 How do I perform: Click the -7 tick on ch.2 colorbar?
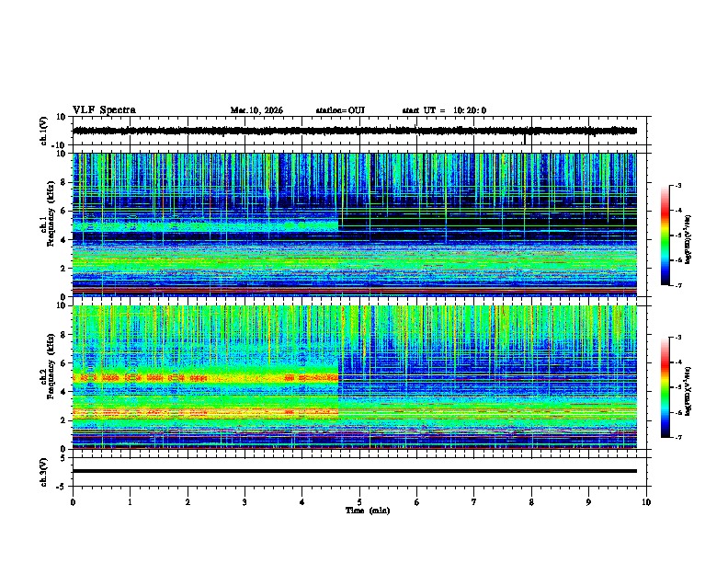pos(677,438)
